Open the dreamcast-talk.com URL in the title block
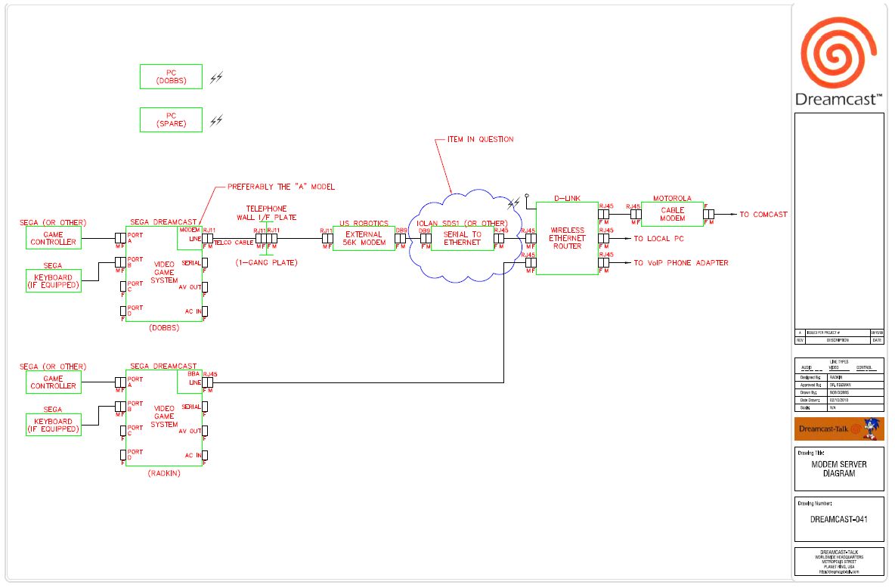This screenshot has height=588, width=895. tap(839, 571)
